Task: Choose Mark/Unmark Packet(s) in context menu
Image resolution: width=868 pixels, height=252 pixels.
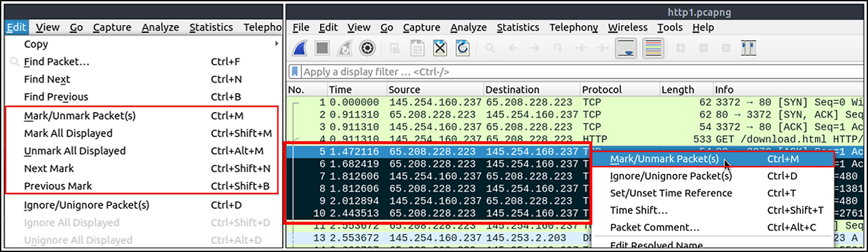Action: point(712,159)
